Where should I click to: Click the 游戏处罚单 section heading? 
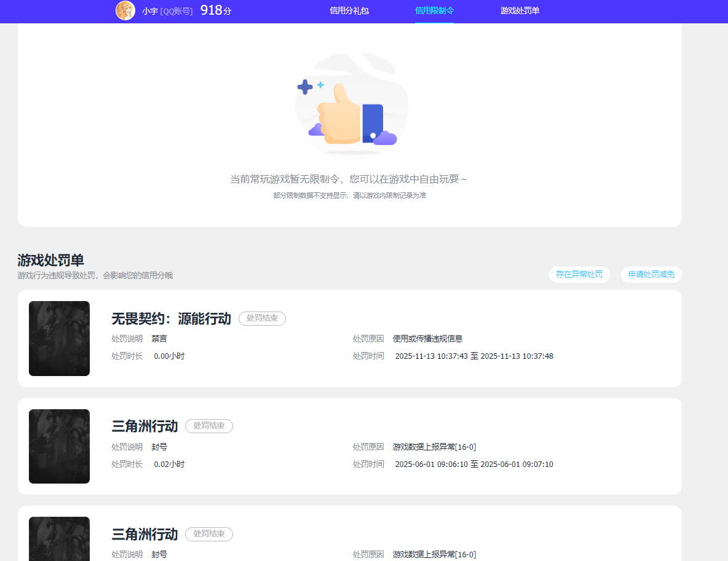click(x=50, y=260)
